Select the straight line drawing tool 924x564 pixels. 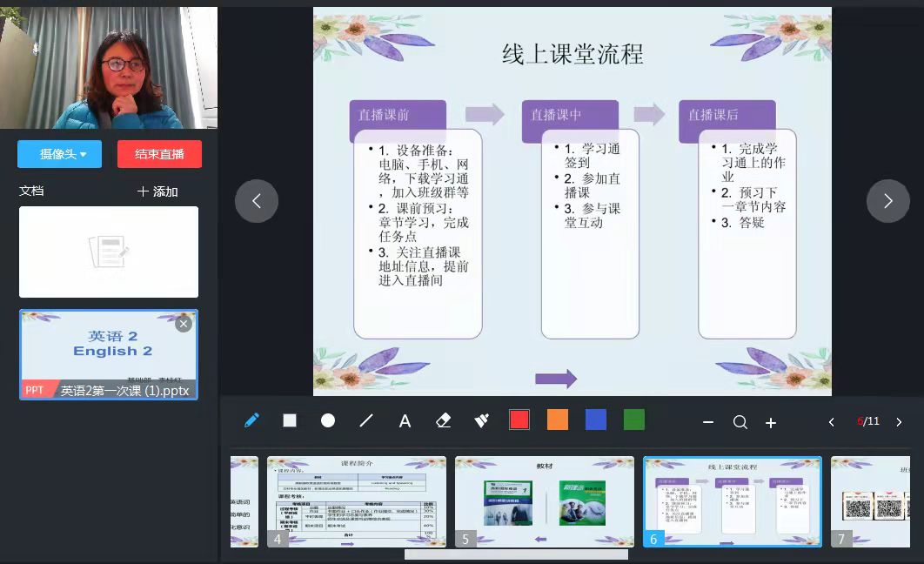(x=366, y=420)
